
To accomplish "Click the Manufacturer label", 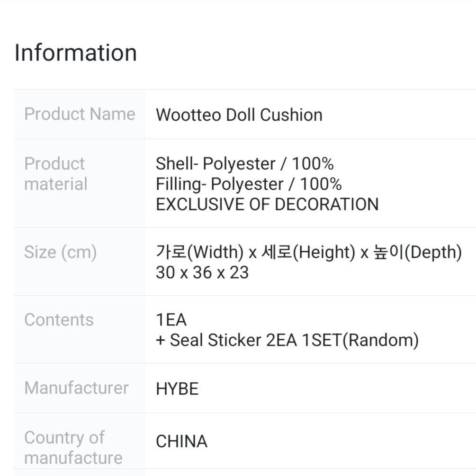I will click(76, 388).
